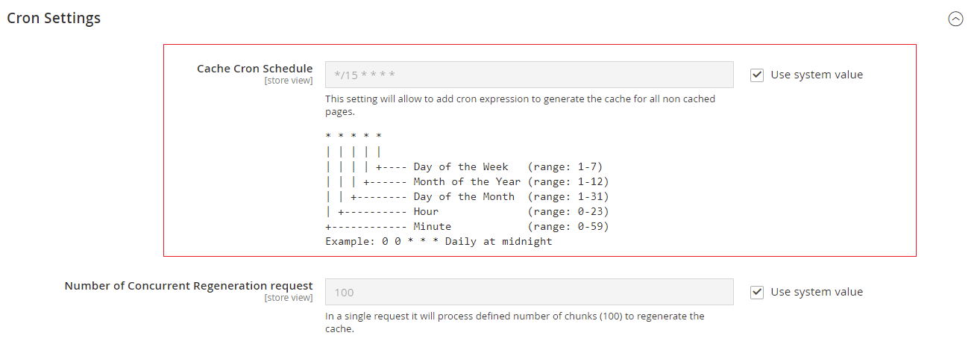
Task: Click the Use system value label beside Cache Cron Schedule
Action: (x=817, y=75)
